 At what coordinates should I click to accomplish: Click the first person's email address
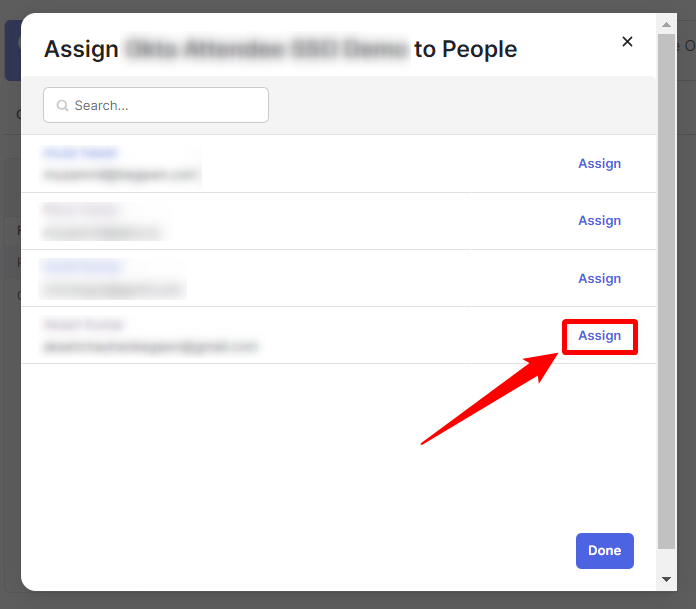point(120,175)
